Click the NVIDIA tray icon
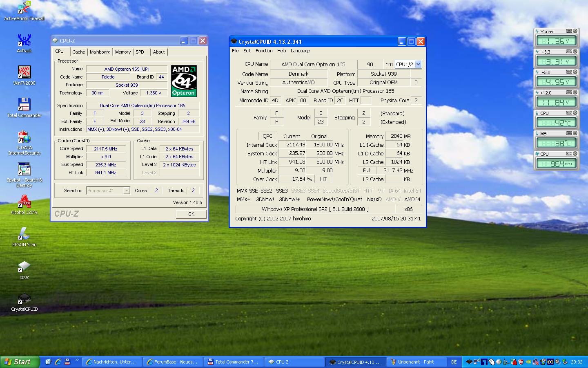This screenshot has height=368, width=588. pos(528,362)
